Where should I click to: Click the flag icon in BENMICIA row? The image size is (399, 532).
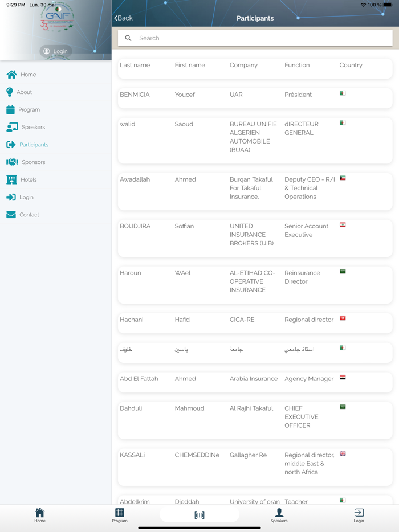click(343, 93)
